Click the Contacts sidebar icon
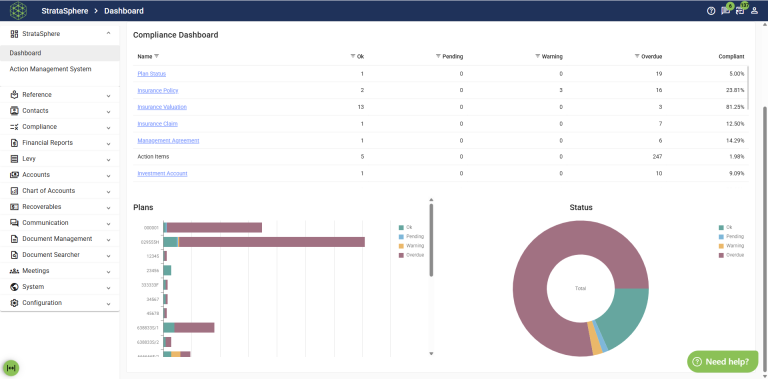 14,111
